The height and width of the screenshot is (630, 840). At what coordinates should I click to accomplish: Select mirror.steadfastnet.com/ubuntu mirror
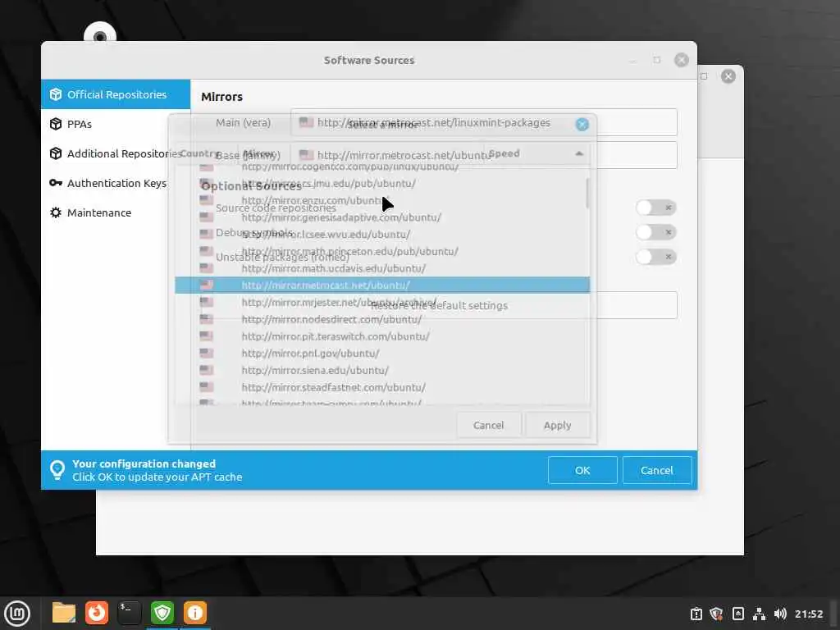[382, 387]
